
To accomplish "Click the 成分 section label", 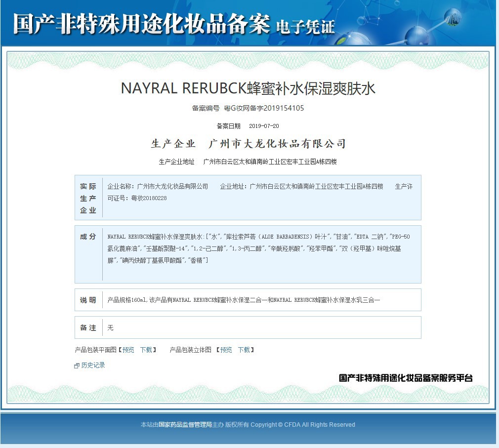I will (x=88, y=237).
